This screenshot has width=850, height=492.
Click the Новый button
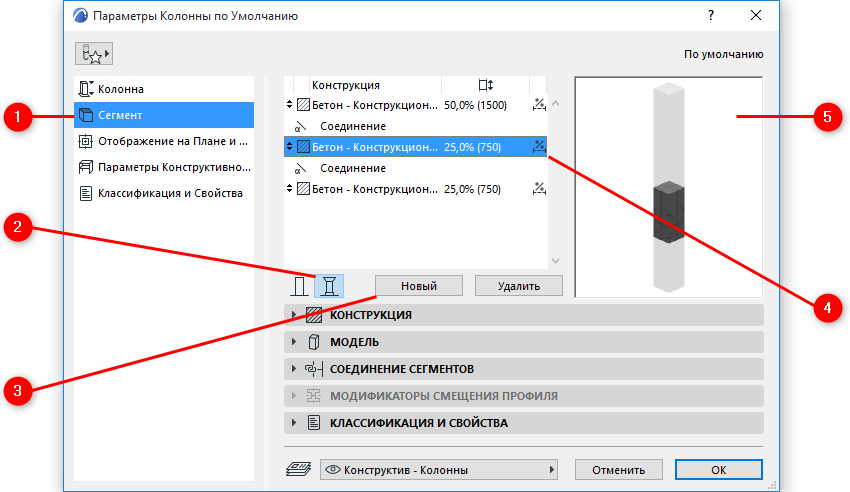click(419, 286)
